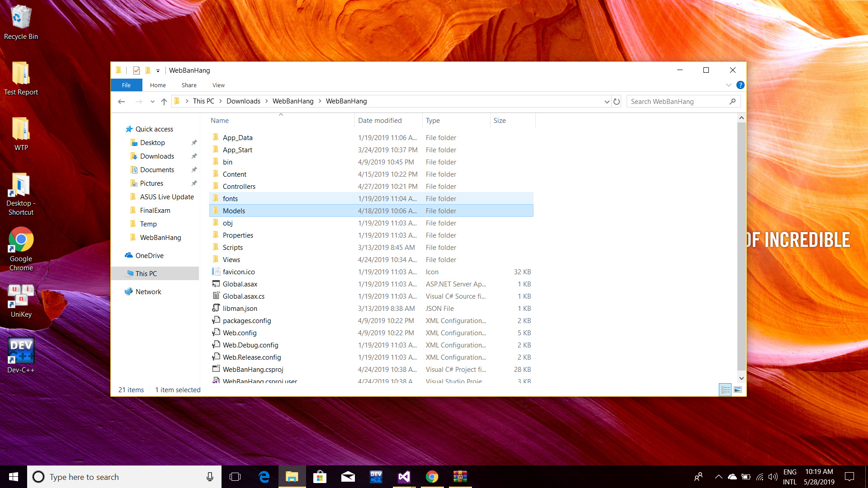Open the File menu
This screenshot has height=488, width=868.
[126, 85]
